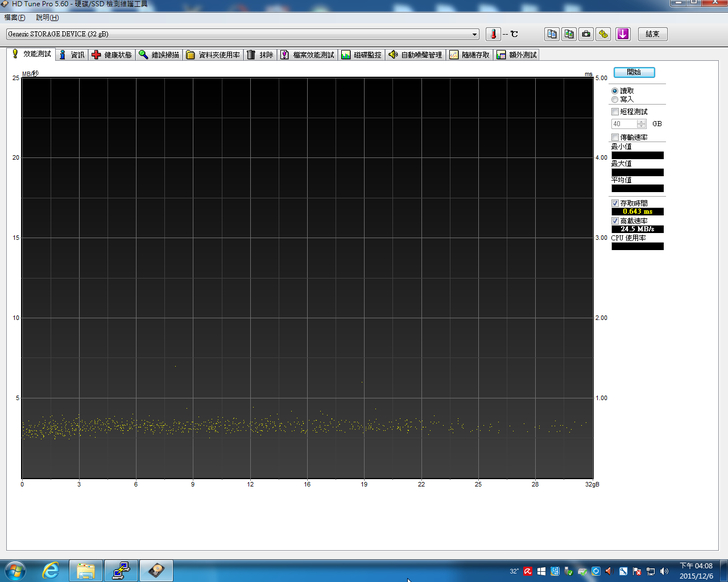Click the 結束 (Exit) button

coord(652,33)
